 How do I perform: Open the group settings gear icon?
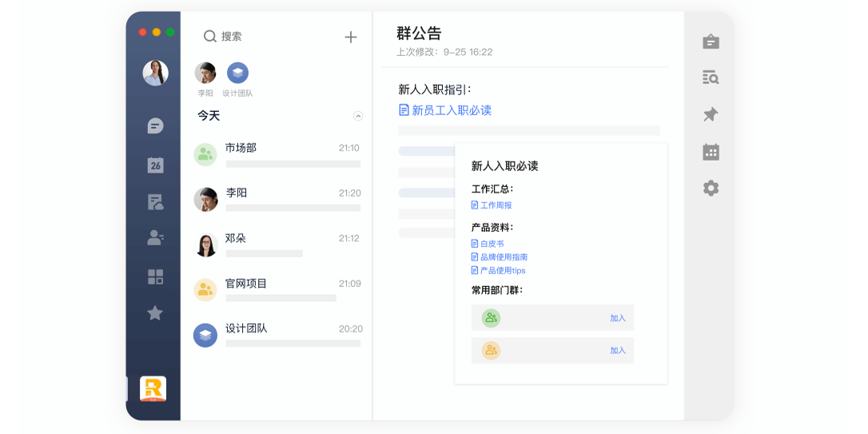(x=711, y=188)
